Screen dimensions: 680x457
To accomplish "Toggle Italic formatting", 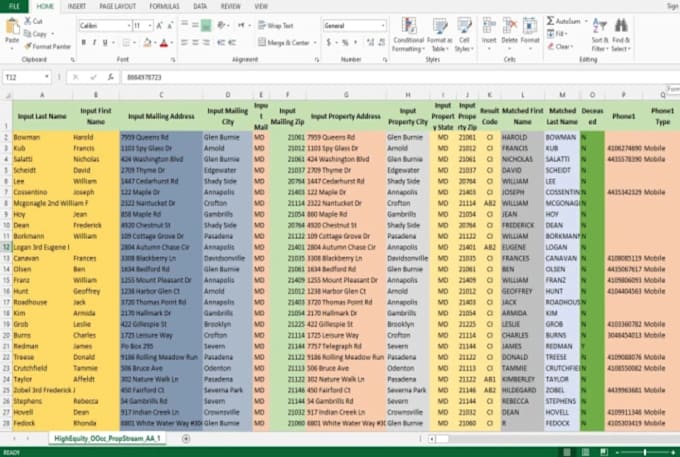I will pos(94,42).
